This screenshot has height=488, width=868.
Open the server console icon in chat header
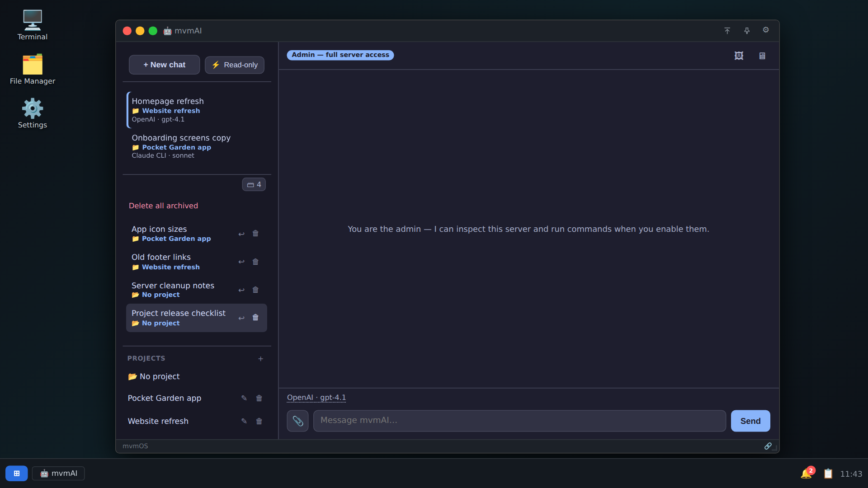click(x=762, y=56)
